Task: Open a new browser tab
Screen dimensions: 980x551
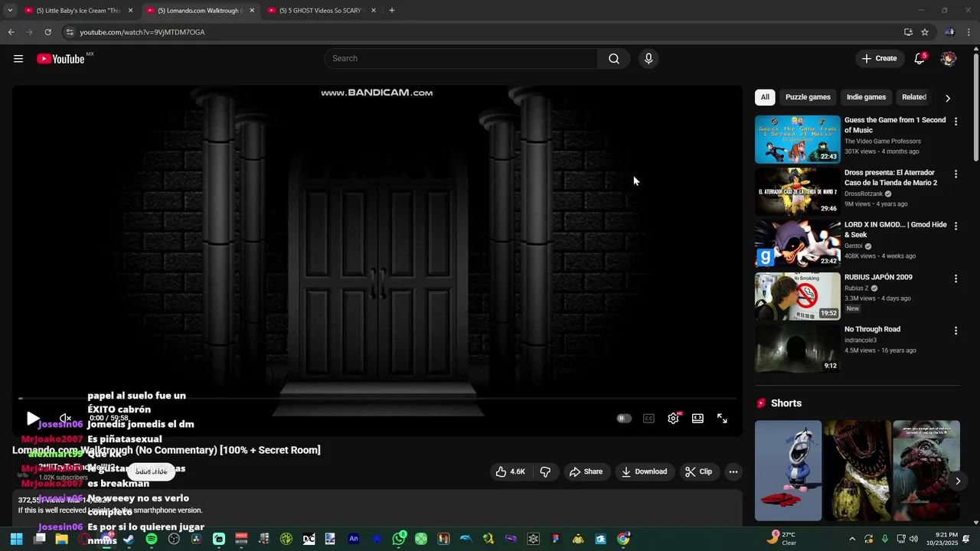Action: 391,11
